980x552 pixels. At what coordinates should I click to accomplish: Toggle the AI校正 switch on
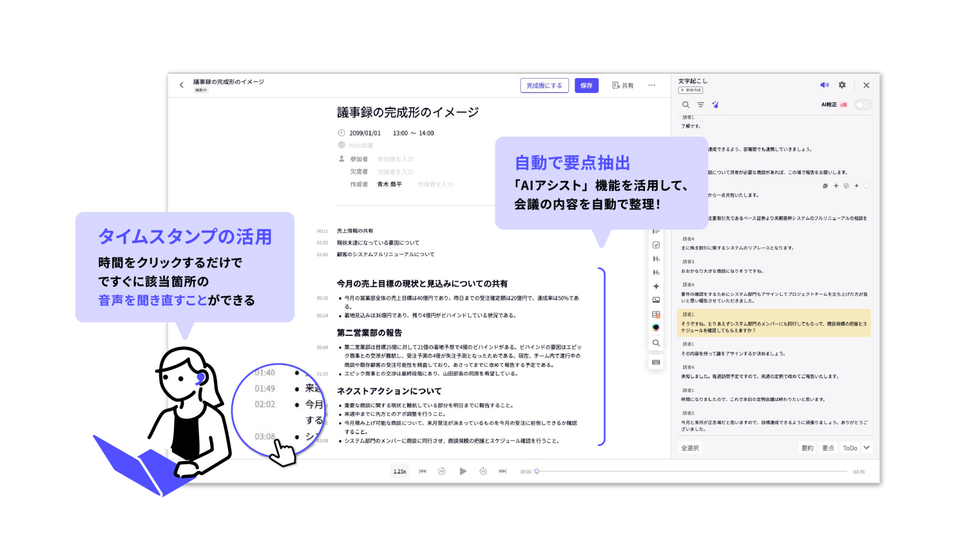tap(862, 105)
